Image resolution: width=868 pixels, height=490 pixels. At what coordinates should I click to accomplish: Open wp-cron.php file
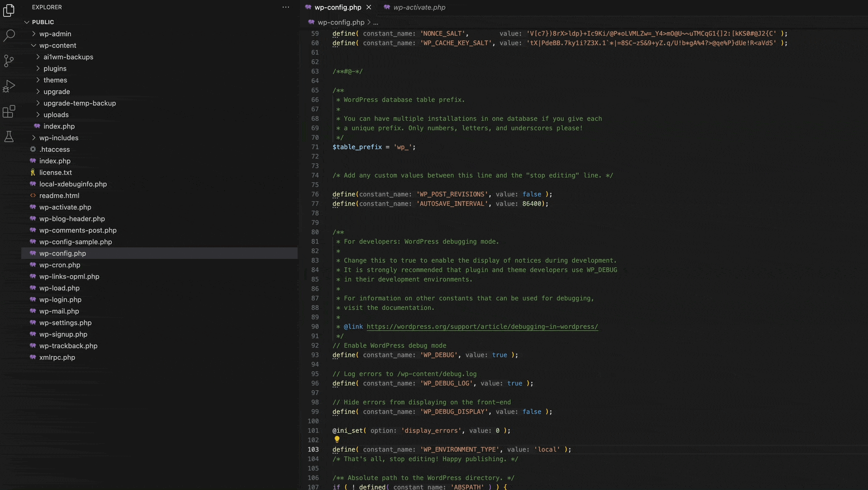(60, 265)
